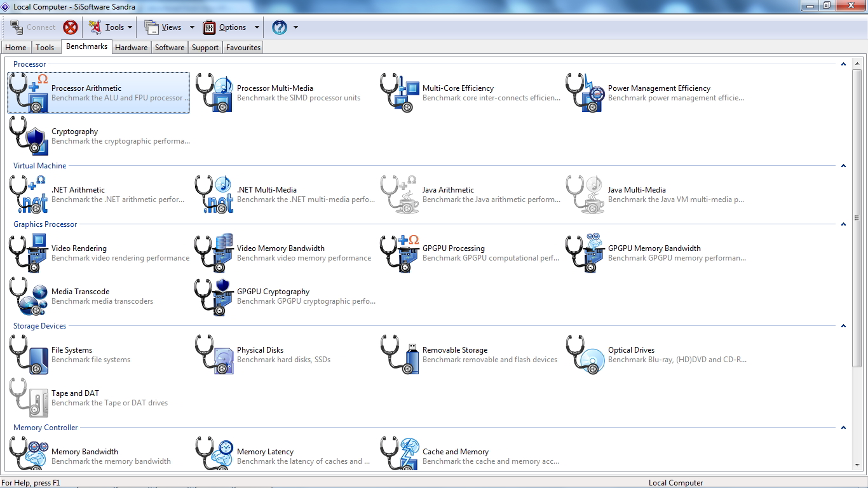This screenshot has width=868, height=488.
Task: Collapse the Graphics Processor section
Action: point(843,224)
